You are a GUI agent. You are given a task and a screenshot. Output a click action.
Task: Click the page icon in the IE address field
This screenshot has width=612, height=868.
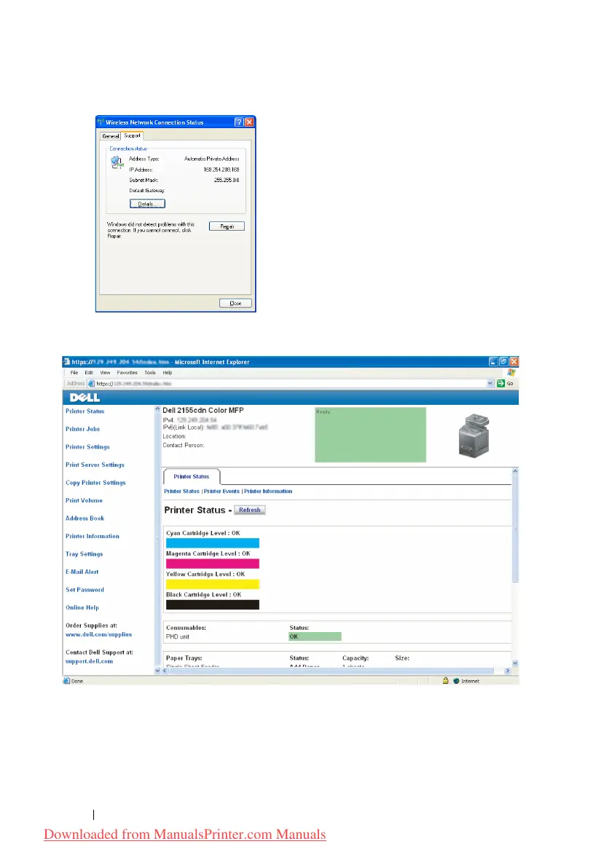(x=91, y=383)
